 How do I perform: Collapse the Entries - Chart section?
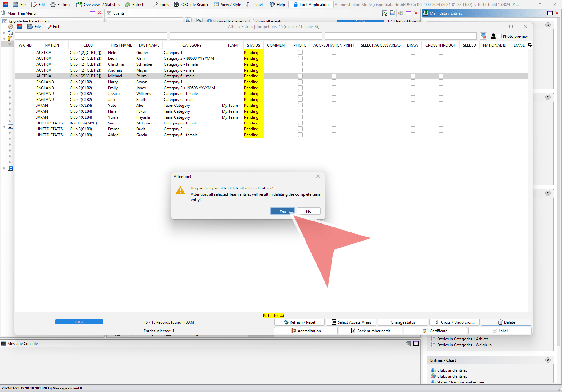pyautogui.click(x=548, y=360)
